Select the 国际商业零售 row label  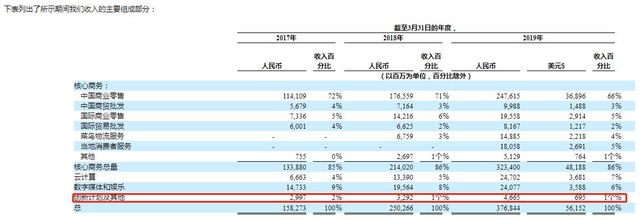102,116
